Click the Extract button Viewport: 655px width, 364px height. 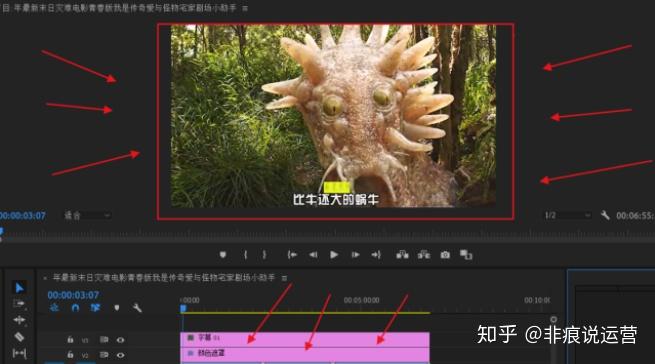(x=424, y=255)
